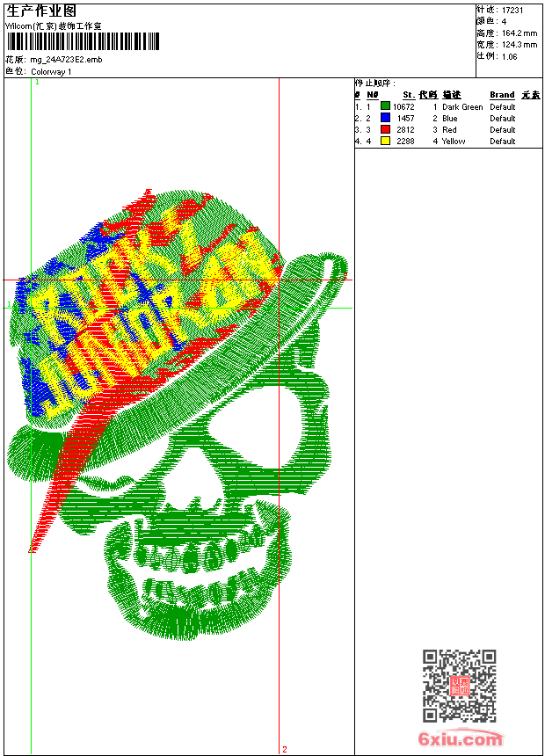Click the Dark Green color swatch
This screenshot has height=756, width=545.
385,106
